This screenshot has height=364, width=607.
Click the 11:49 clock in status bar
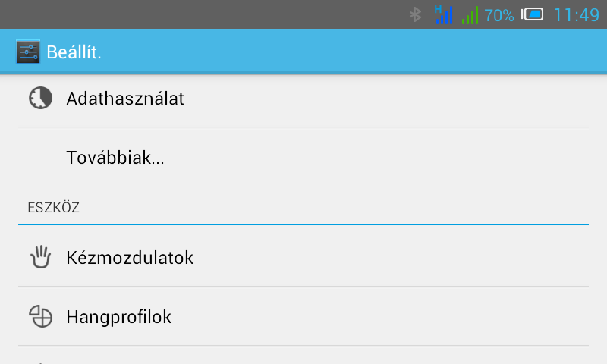click(577, 15)
